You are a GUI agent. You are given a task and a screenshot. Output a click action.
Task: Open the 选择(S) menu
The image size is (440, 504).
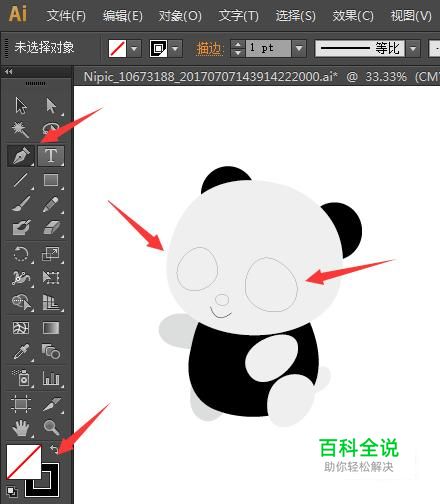[x=296, y=16]
